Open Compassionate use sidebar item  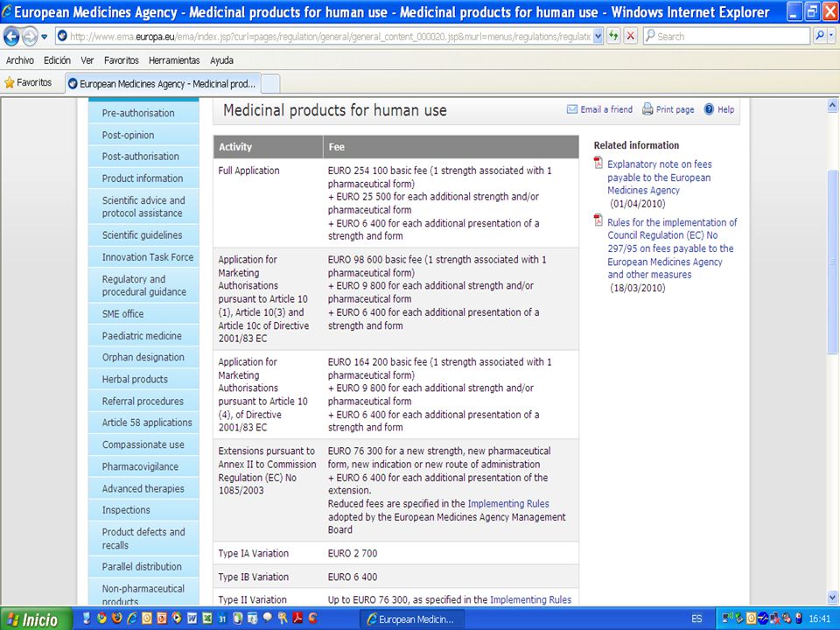143,444
